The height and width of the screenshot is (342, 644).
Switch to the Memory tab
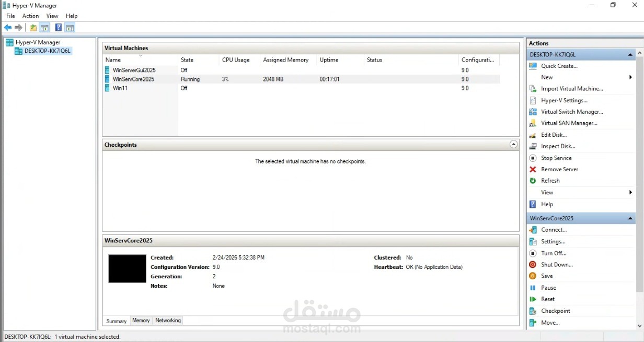(141, 321)
